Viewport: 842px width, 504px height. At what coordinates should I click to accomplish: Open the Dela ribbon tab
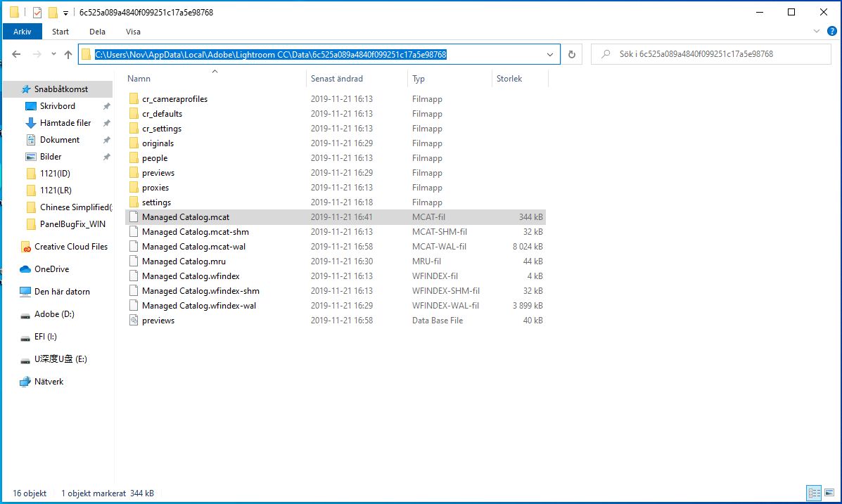[x=97, y=32]
